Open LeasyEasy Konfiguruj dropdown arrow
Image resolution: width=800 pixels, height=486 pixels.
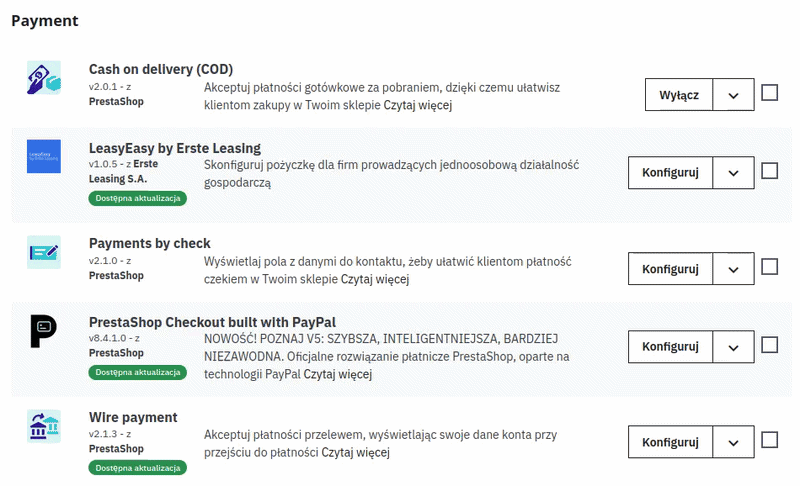733,173
